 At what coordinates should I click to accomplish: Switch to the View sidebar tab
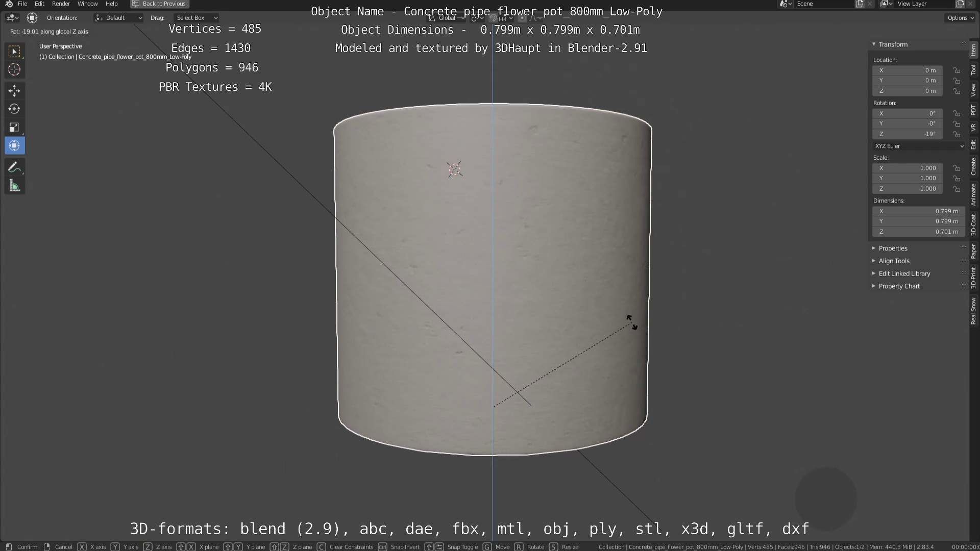[974, 90]
